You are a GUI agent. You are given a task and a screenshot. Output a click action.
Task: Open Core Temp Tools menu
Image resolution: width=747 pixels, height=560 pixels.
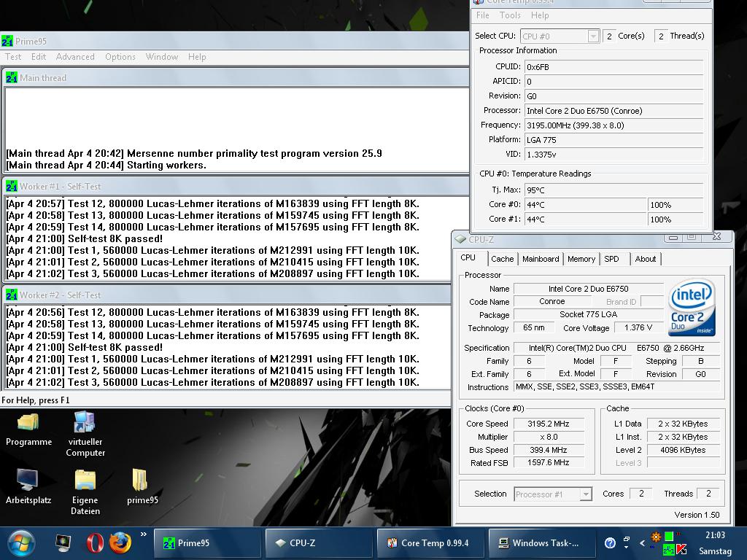tap(510, 15)
